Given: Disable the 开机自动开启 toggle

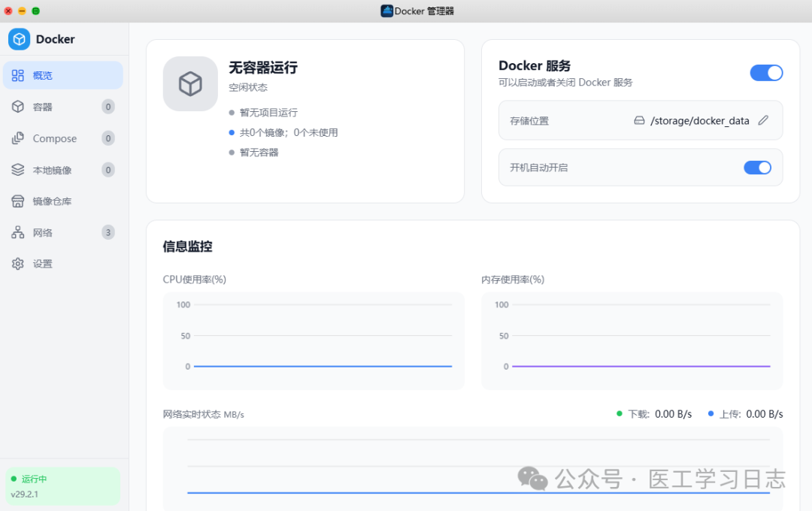Looking at the screenshot, I should [x=757, y=168].
